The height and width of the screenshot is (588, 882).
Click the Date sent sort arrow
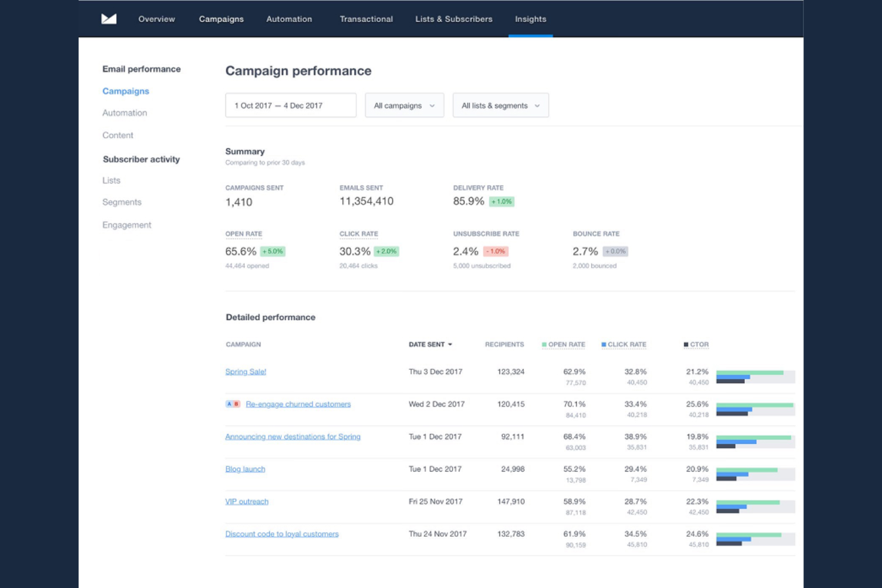450,344
